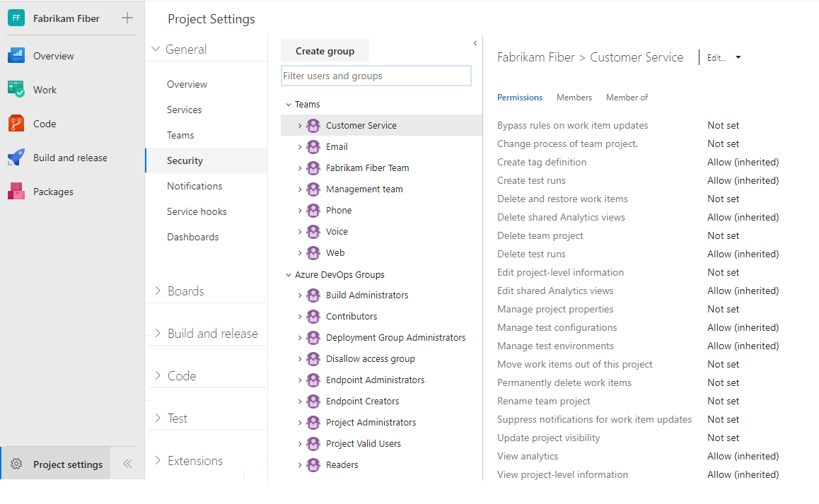Click the Endpoint Creators group name

pos(363,401)
